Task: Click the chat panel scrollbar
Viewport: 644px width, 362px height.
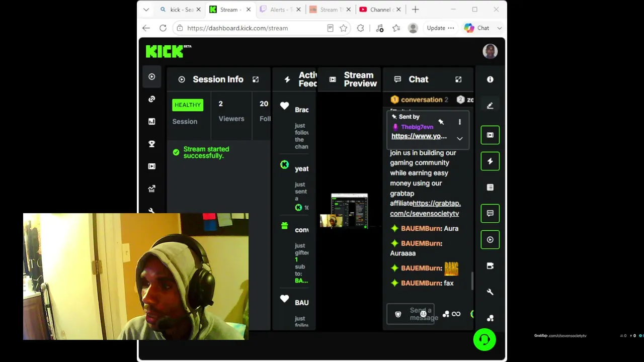Action: (472, 281)
